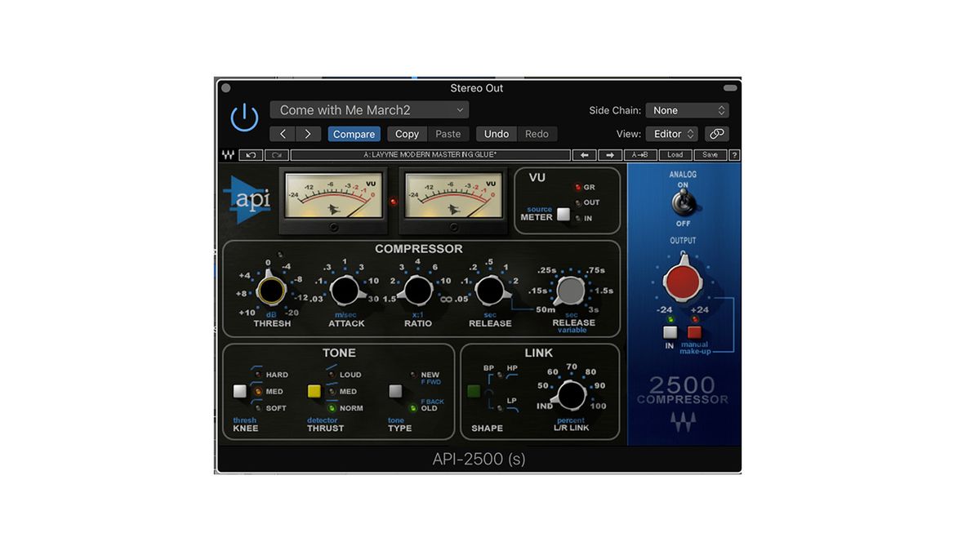Click the IN meter indicator light

(577, 218)
